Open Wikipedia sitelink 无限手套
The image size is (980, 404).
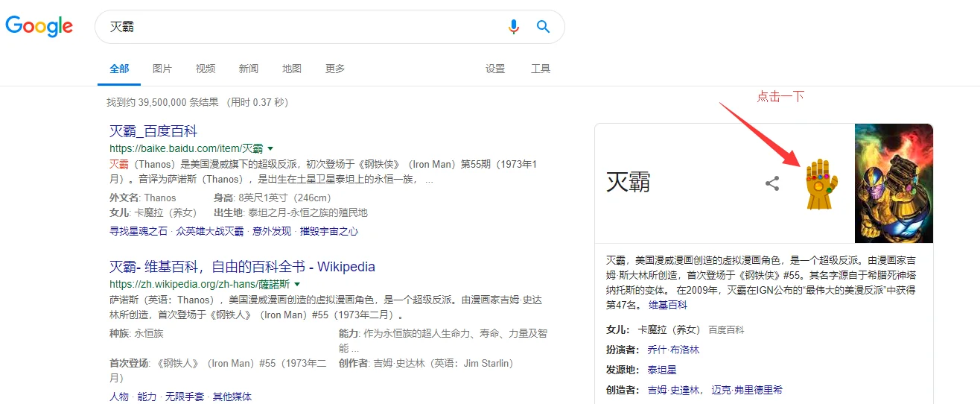[185, 397]
